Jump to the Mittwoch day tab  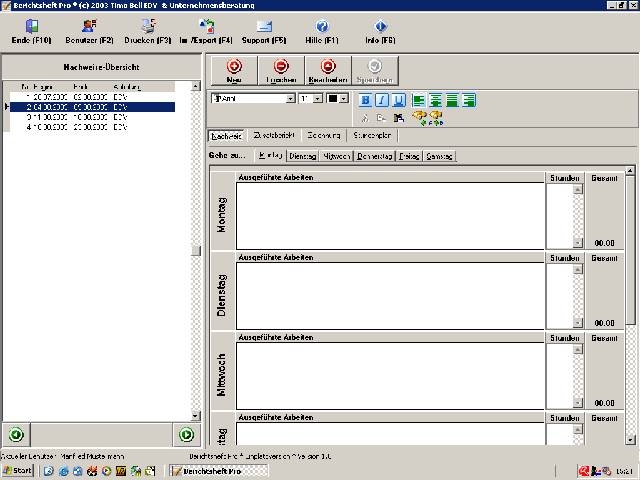337,156
